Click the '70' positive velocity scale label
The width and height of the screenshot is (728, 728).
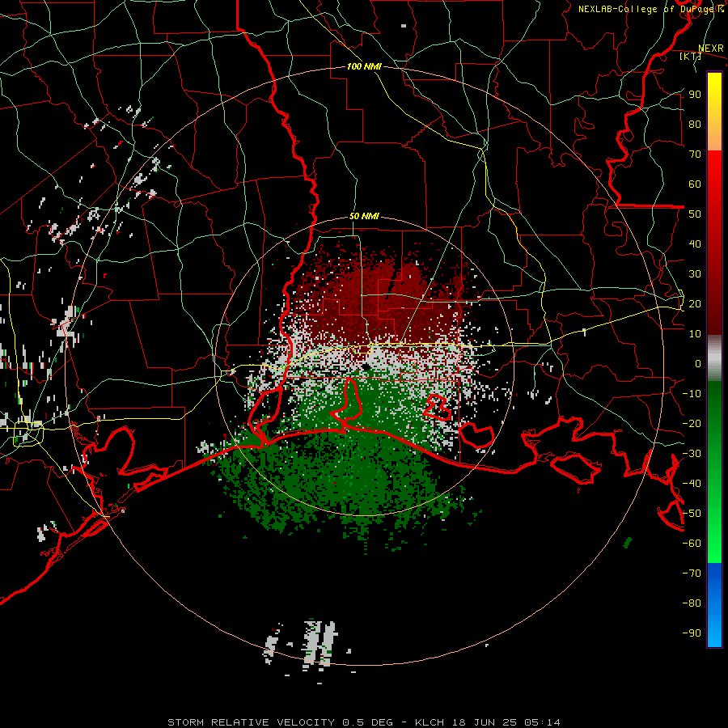695,154
